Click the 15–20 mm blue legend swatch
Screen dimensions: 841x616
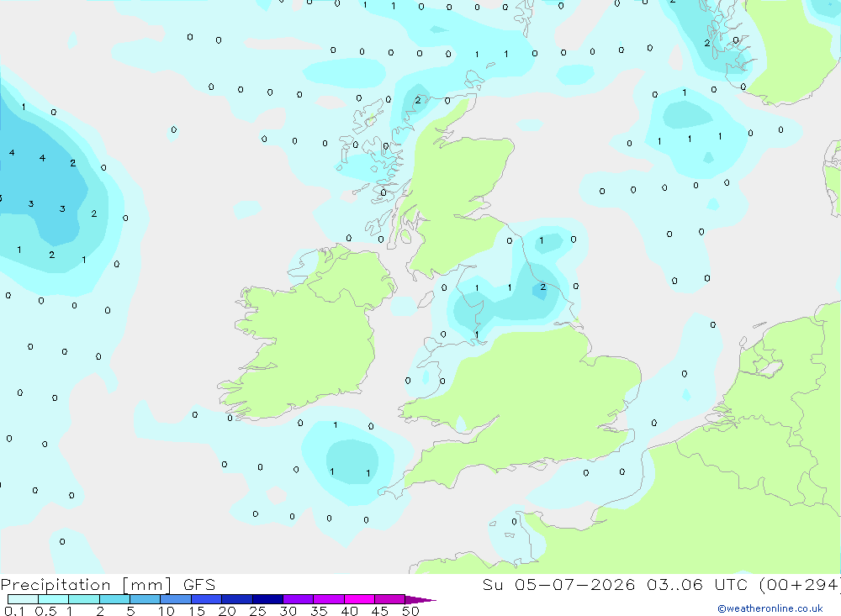click(x=207, y=599)
